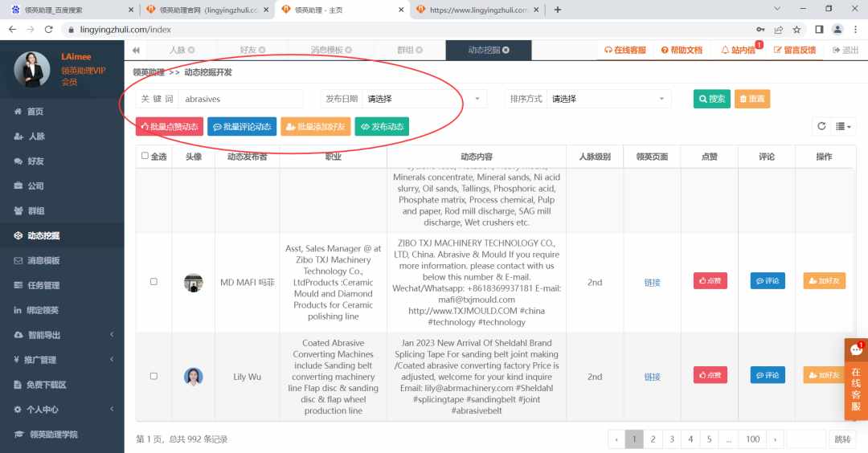The image size is (868, 453).
Task: Click the green 搜索 button
Action: pyautogui.click(x=711, y=99)
